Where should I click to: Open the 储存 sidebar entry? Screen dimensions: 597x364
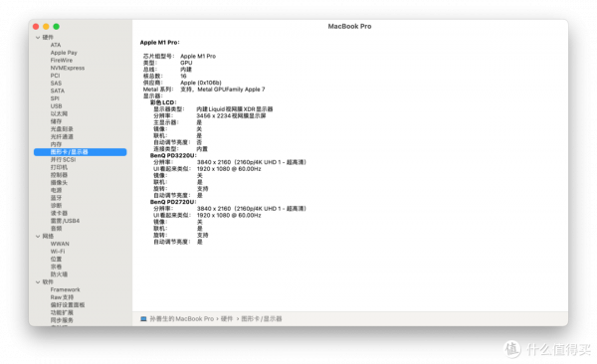(x=56, y=121)
